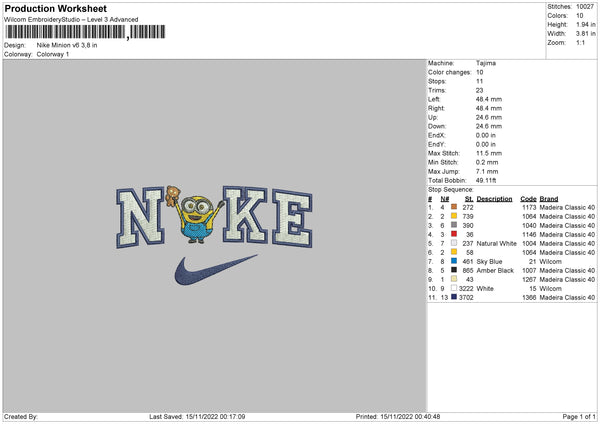This screenshot has width=600, height=424.
Task: Click the yellow swatch beside 739 stitches
Action: [454, 216]
